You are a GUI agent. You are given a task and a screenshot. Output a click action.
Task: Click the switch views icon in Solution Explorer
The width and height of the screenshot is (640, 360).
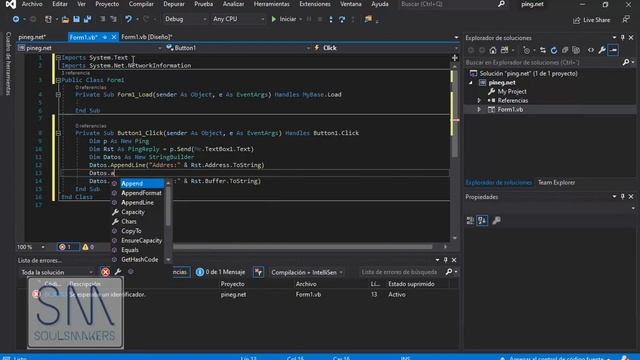(x=504, y=50)
